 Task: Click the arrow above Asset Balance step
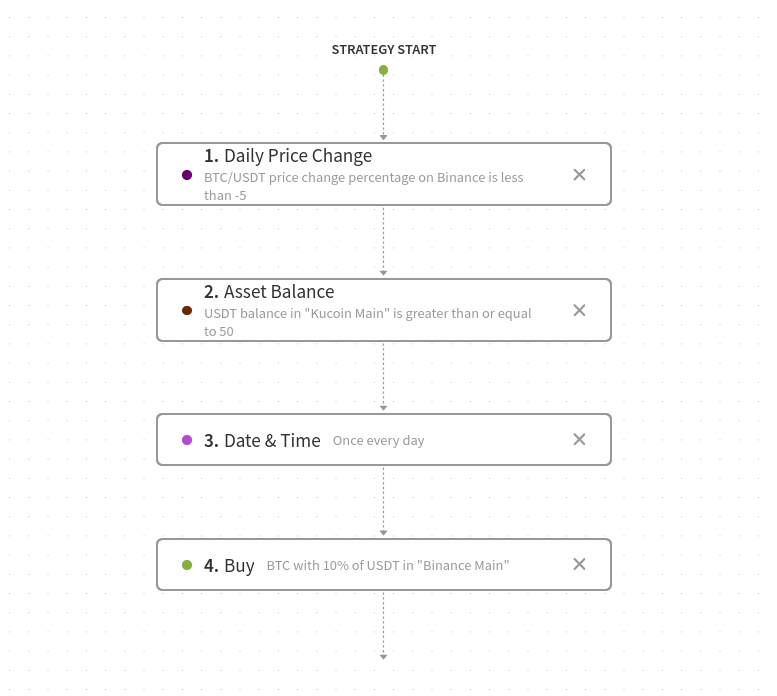tap(383, 272)
